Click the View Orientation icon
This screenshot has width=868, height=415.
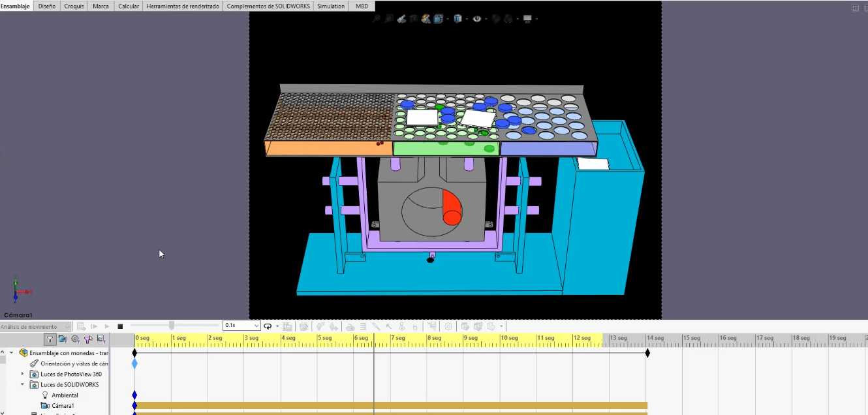pyautogui.click(x=438, y=19)
